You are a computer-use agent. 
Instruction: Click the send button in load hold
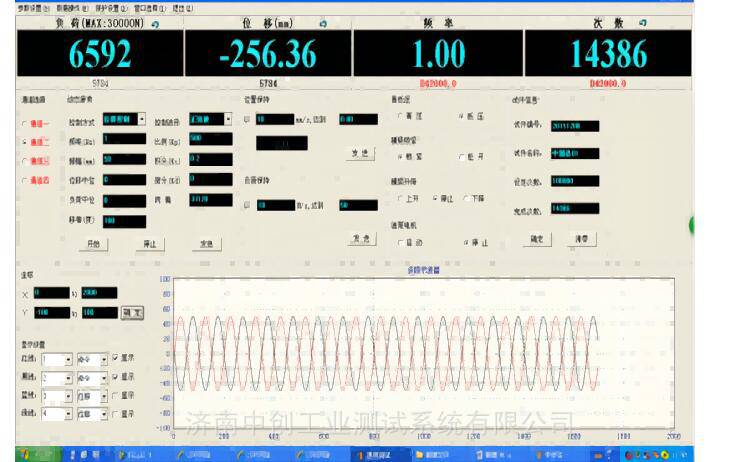coord(362,239)
